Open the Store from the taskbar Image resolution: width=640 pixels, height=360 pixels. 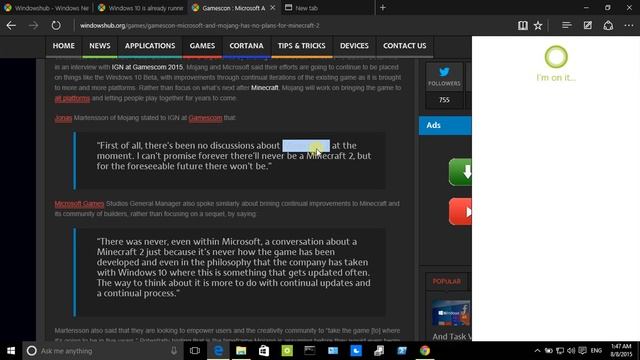[x=264, y=351]
